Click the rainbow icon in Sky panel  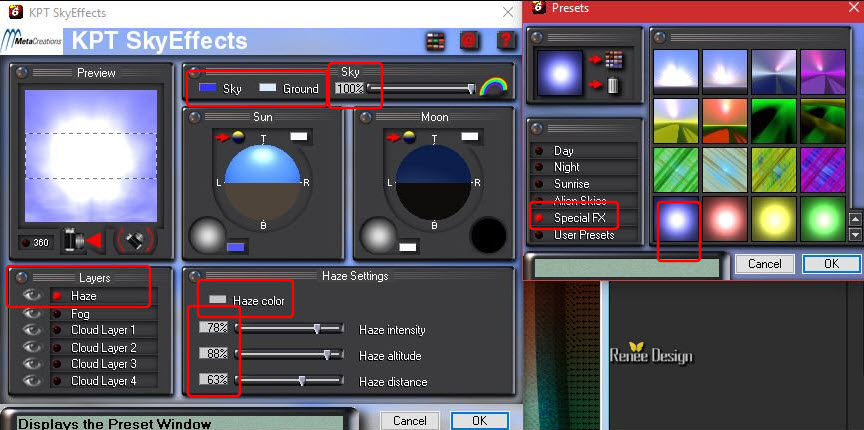click(493, 87)
